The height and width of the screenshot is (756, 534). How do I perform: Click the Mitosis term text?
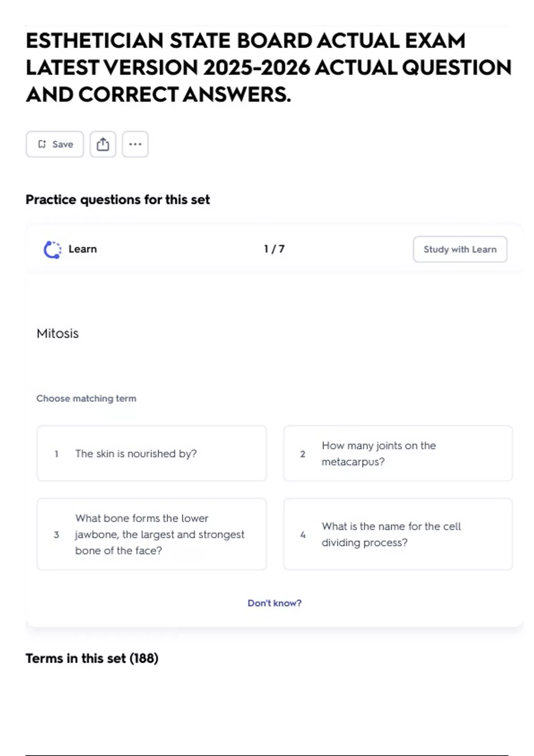[x=58, y=334]
